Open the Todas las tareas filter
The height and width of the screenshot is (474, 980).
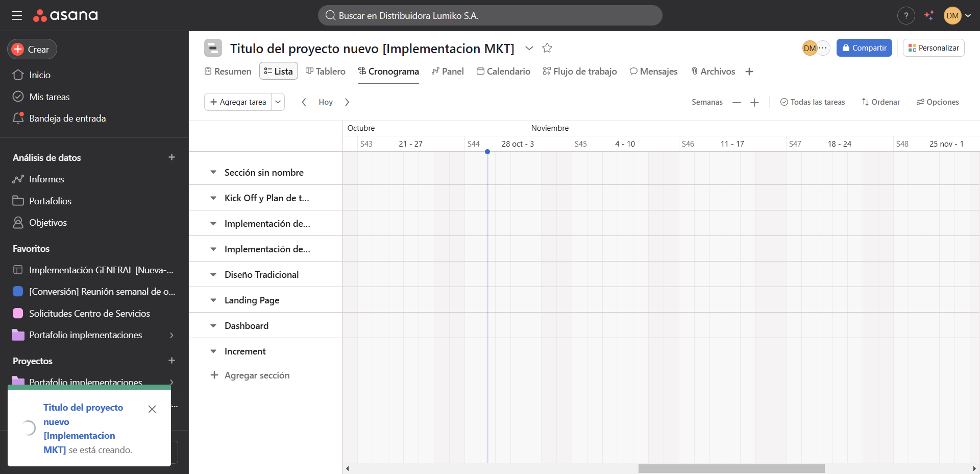[813, 102]
